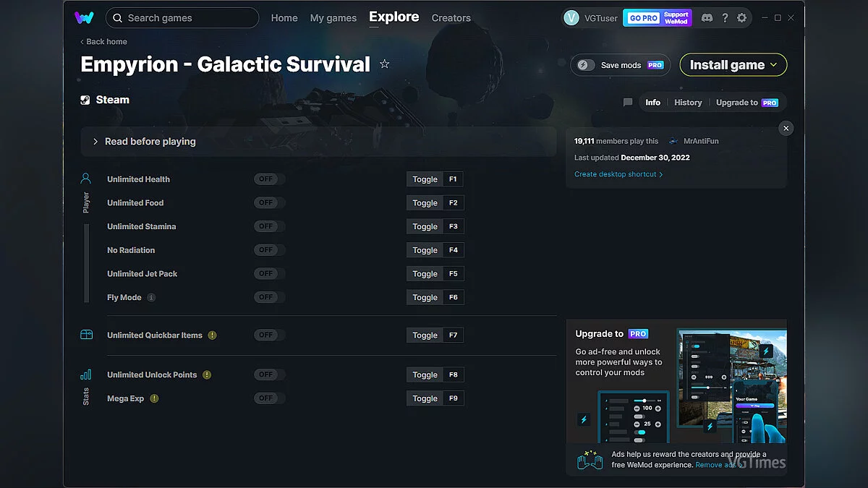
Task: Click the Player section scrollbar
Action: coord(87,263)
